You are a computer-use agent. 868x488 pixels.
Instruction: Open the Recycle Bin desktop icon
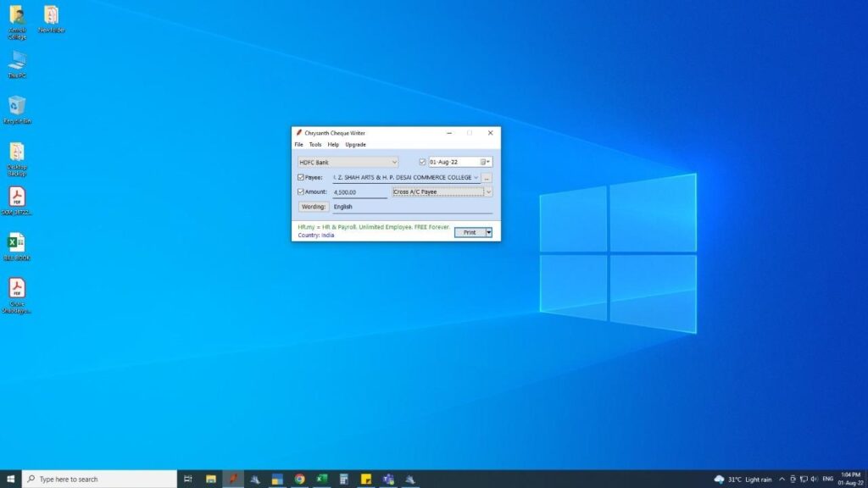point(17,106)
